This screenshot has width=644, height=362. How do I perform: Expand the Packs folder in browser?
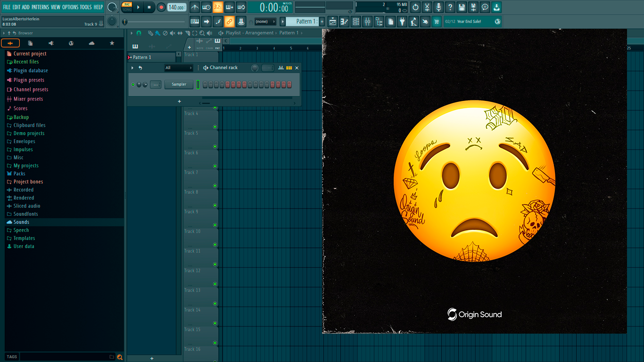[x=19, y=173]
